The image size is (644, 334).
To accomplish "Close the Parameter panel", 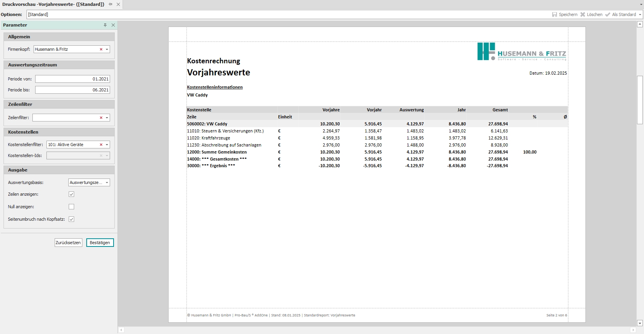I will (113, 25).
